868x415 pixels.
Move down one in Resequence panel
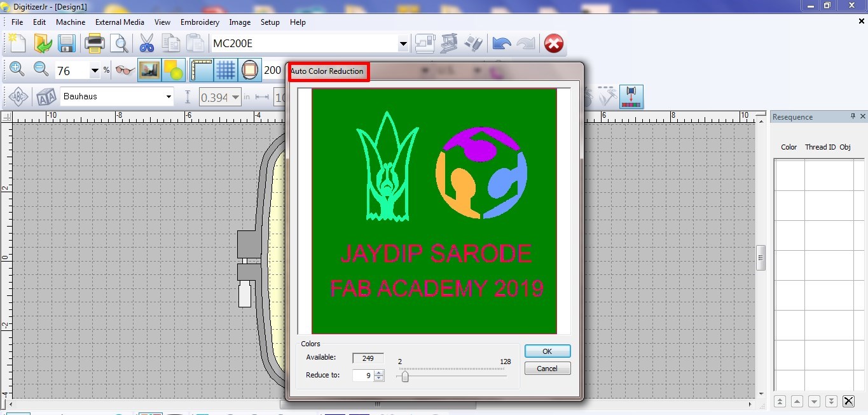pos(814,401)
